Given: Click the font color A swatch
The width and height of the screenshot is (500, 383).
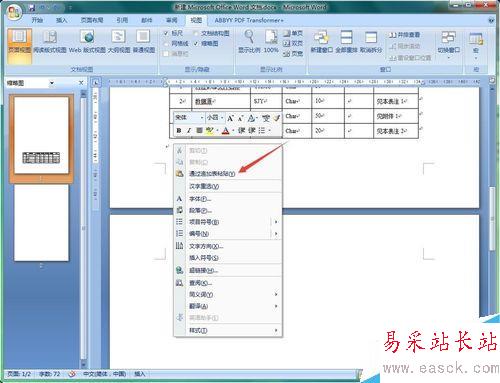Looking at the screenshot, I should click(x=226, y=131).
